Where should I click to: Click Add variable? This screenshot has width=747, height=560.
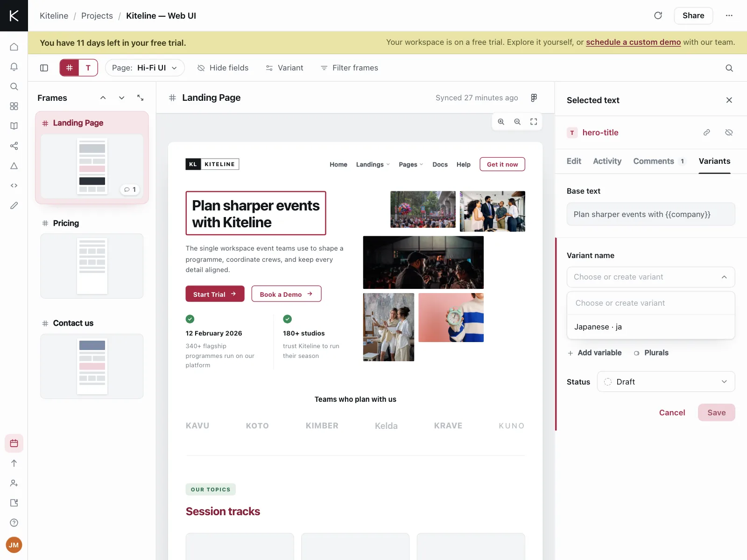(595, 353)
